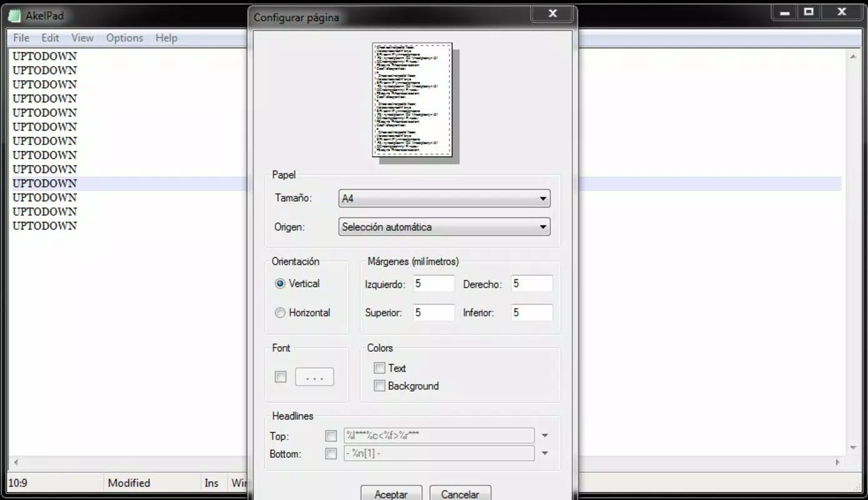This screenshot has height=500, width=868.
Task: Expand the Bottom headline options arrow
Action: [x=545, y=454]
